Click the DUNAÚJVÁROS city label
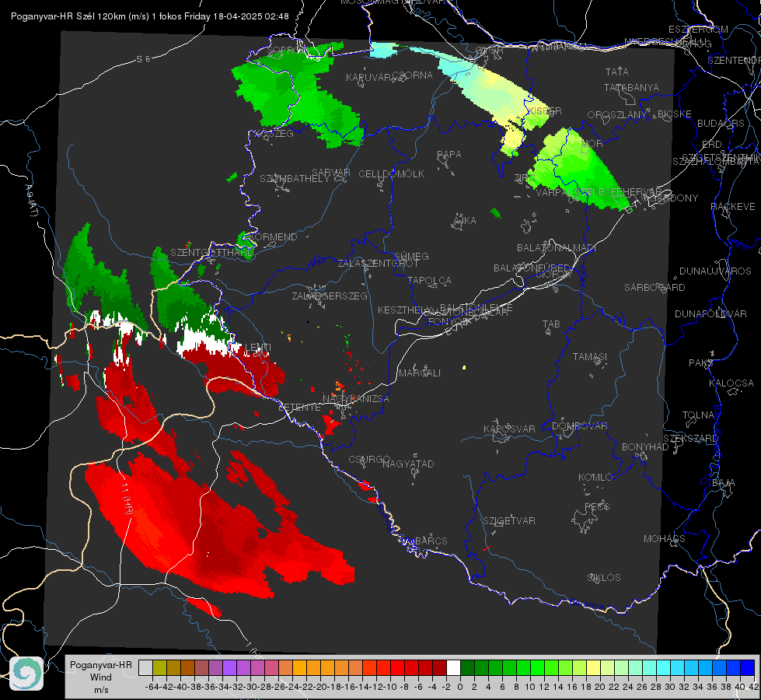 pyautogui.click(x=715, y=271)
